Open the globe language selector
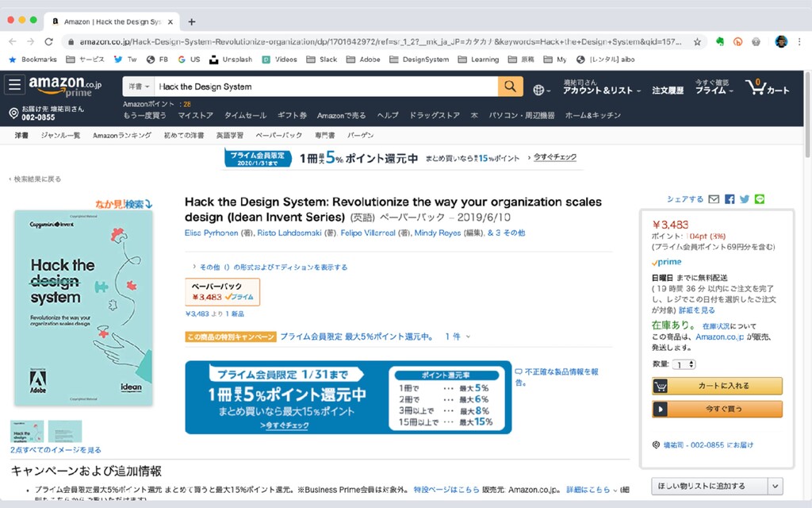The width and height of the screenshot is (812, 508). click(x=542, y=90)
